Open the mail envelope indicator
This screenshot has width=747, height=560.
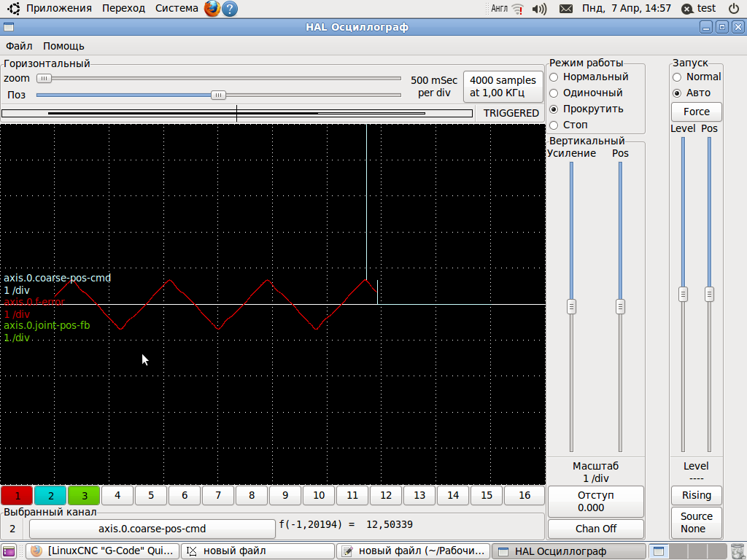point(566,9)
